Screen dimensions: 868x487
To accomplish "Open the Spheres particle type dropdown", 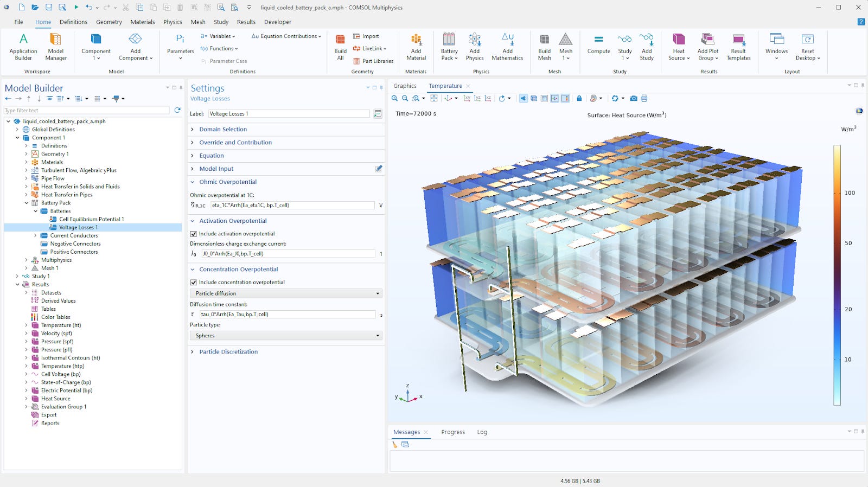I will (286, 336).
